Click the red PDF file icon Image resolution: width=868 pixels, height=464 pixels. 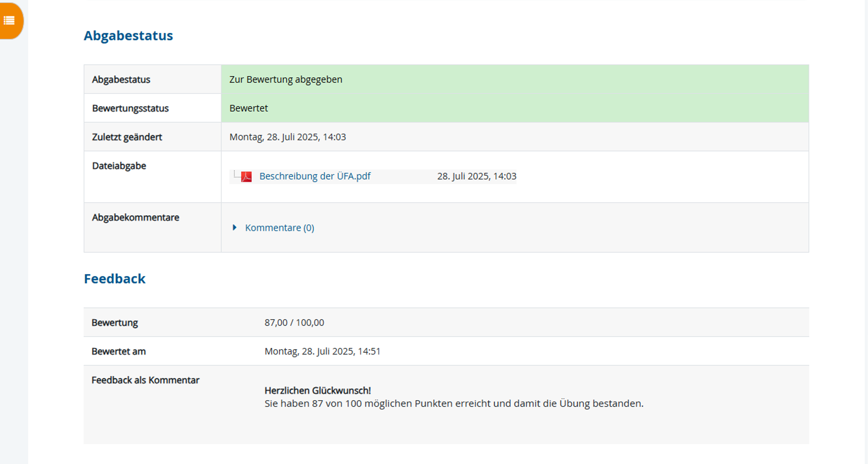point(246,177)
